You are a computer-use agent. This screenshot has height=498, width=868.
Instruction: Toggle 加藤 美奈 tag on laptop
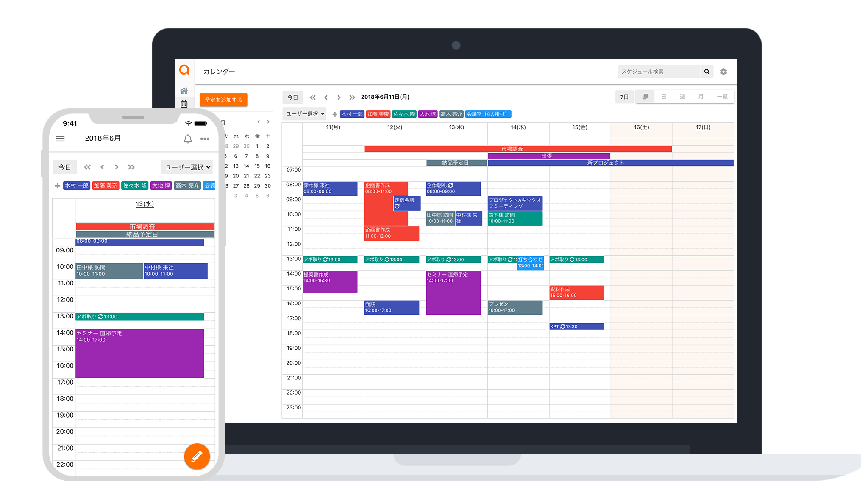pos(378,114)
